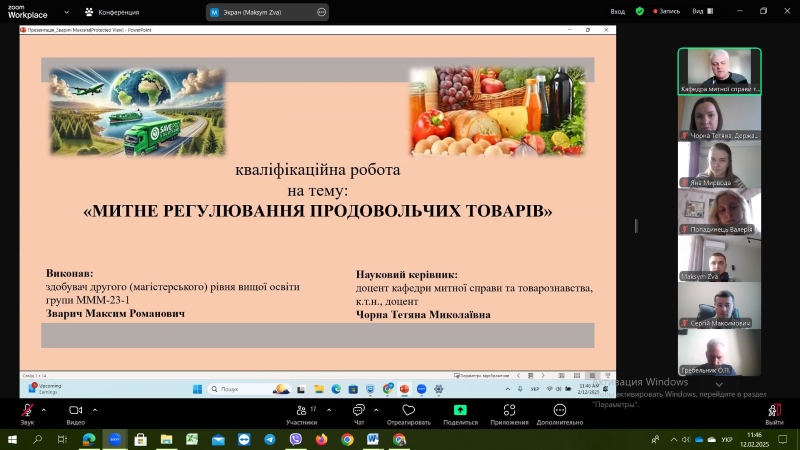Select Попадинець Валерія video tile

pyautogui.click(x=719, y=212)
